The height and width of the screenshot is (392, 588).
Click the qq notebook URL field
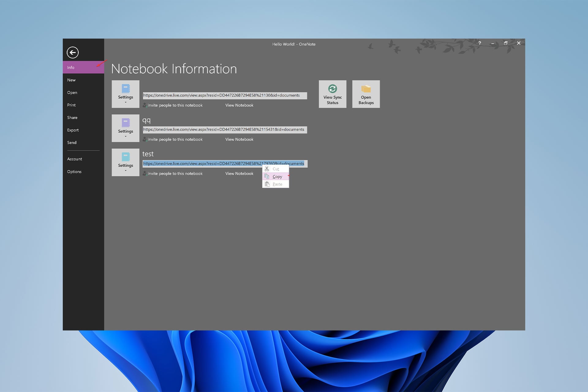(224, 130)
